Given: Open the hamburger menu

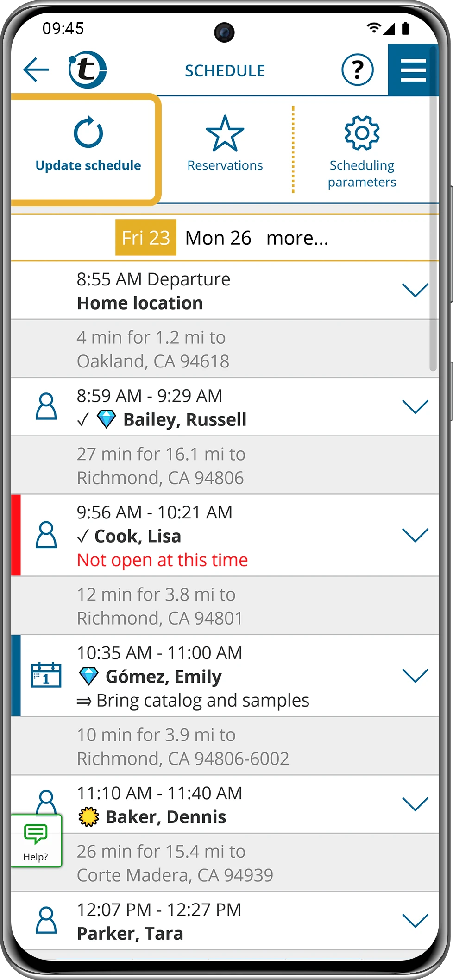Looking at the screenshot, I should 413,70.
